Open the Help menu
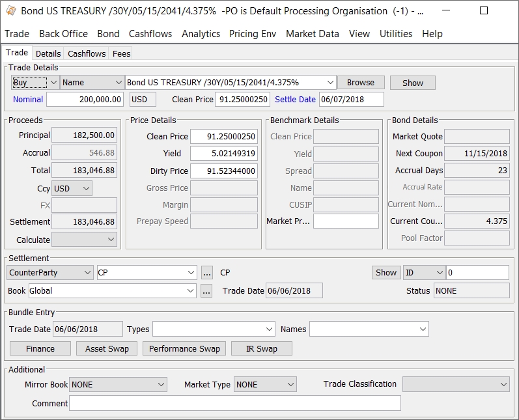 432,34
